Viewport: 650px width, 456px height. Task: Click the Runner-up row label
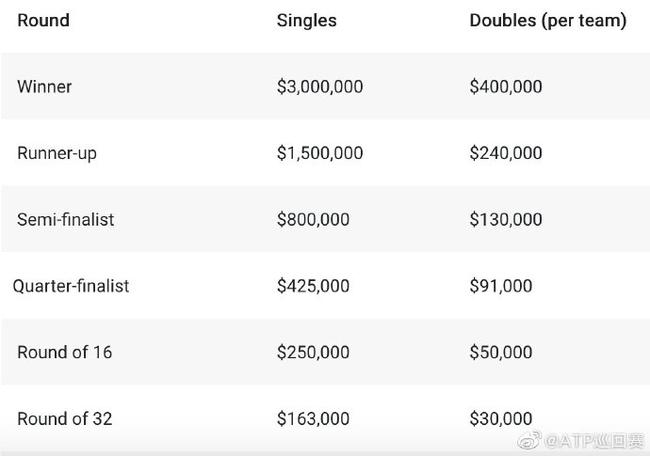point(57,153)
